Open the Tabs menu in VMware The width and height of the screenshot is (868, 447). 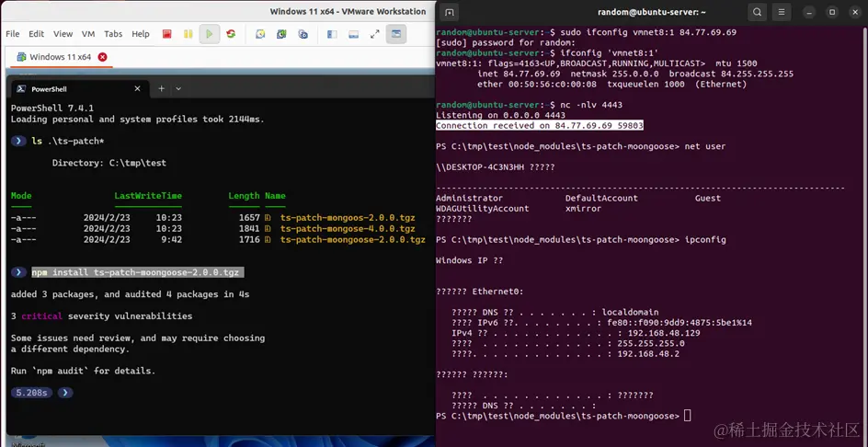point(113,34)
